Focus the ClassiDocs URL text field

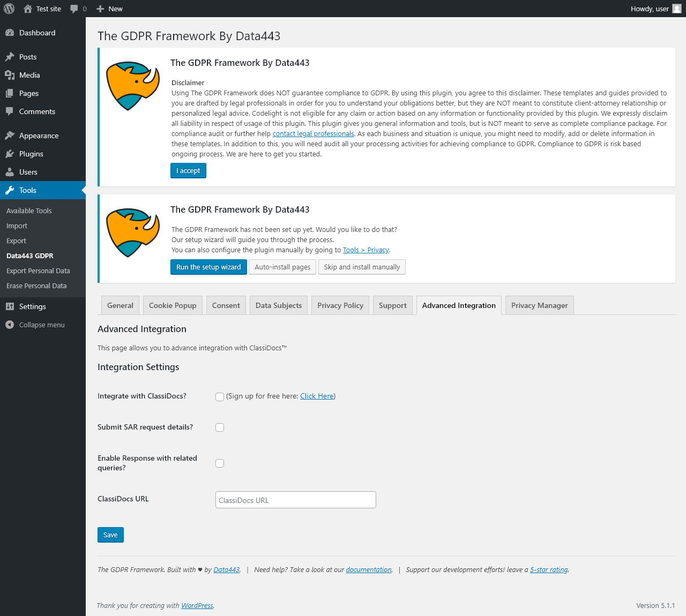(295, 500)
